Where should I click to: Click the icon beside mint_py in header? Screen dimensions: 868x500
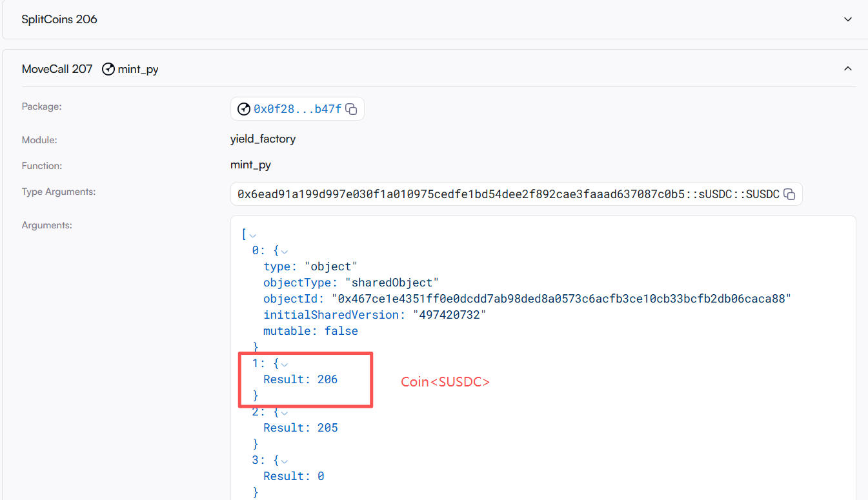[108, 69]
